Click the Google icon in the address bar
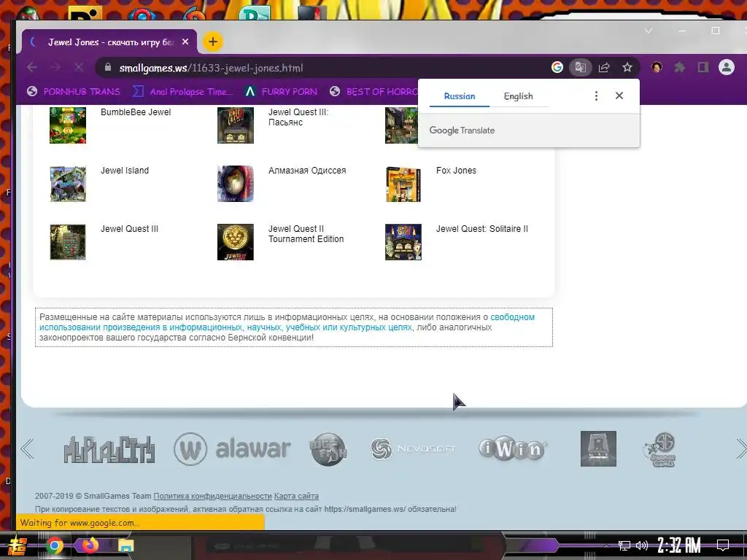Viewport: 747px width, 560px height. (x=557, y=67)
